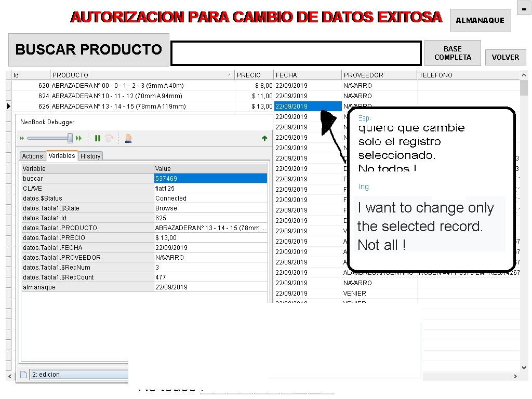Click the grid's vertical scrollbar down arrow
Viewport: 532px width, 399px height.
click(x=524, y=367)
